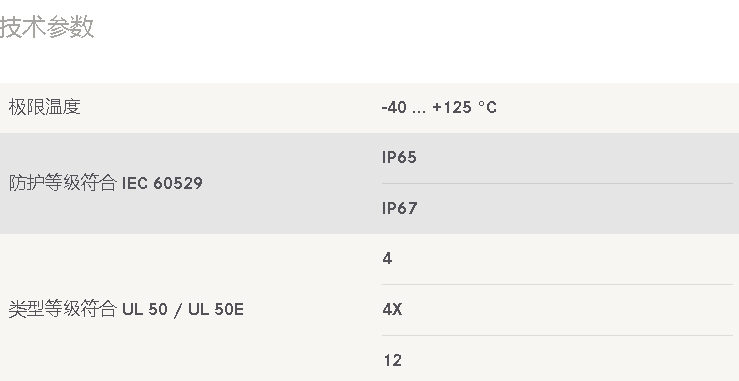Click the divider line between IP65 and IP67
Viewport: 739px width, 381px height.
click(557, 183)
